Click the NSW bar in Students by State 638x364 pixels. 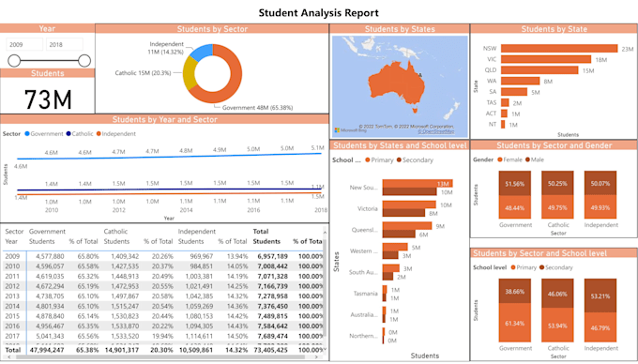[559, 49]
